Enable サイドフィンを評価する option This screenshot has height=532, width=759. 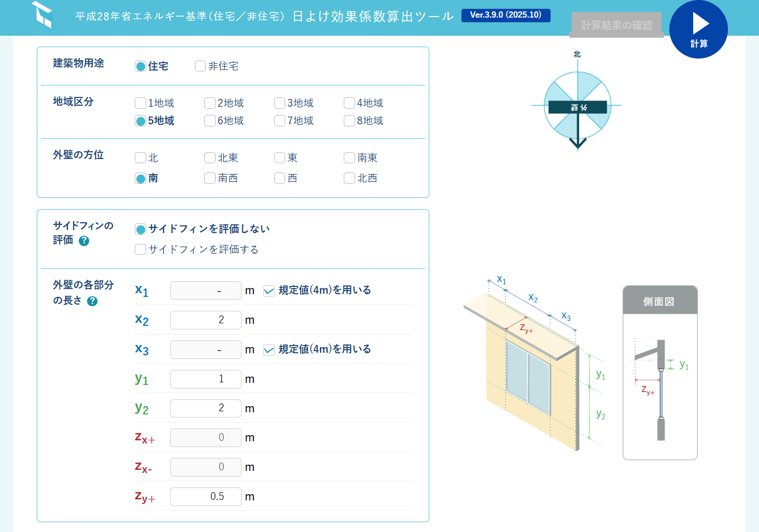(x=140, y=250)
